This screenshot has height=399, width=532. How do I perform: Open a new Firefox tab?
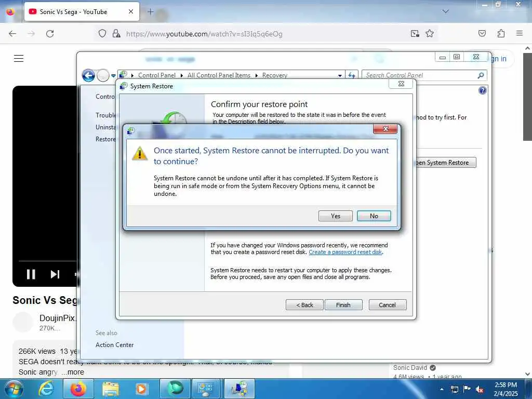[x=150, y=12]
